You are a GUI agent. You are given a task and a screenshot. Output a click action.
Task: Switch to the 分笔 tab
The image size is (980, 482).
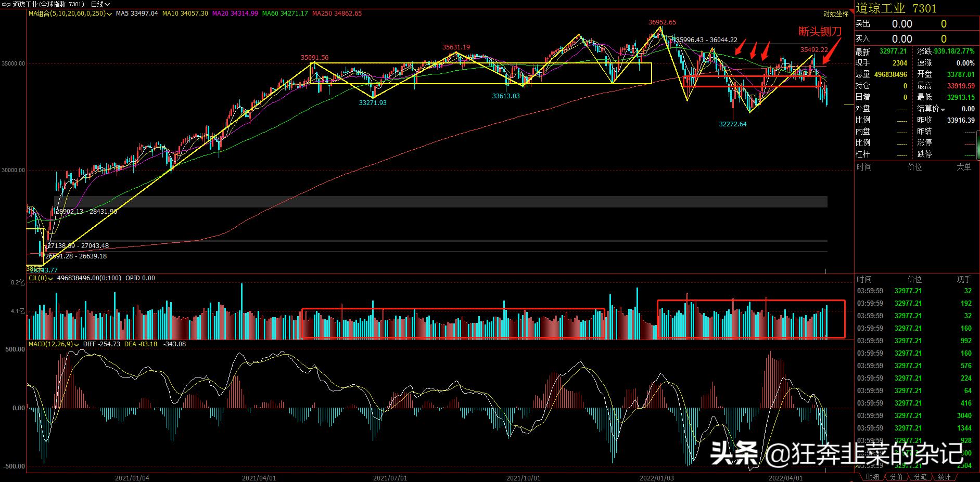(x=920, y=477)
